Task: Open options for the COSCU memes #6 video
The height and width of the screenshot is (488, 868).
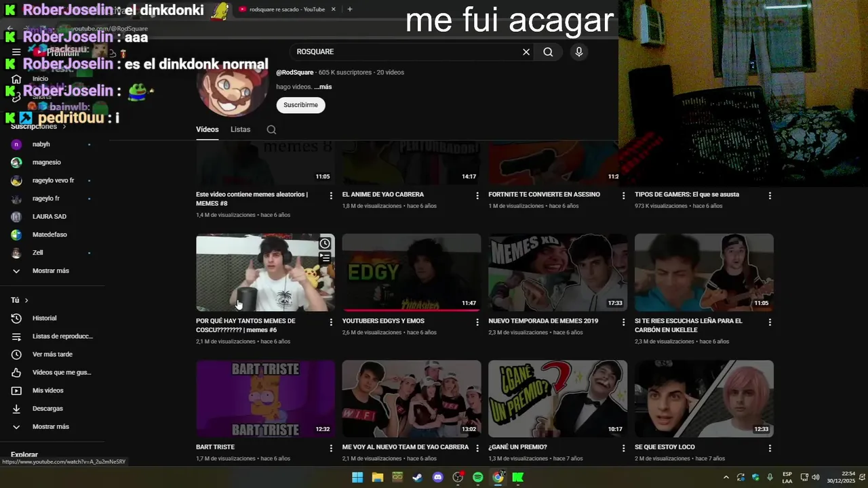Action: [331, 322]
